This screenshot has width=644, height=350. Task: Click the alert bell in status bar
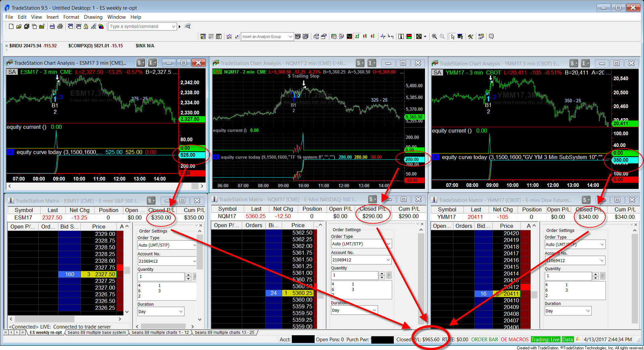(x=578, y=339)
